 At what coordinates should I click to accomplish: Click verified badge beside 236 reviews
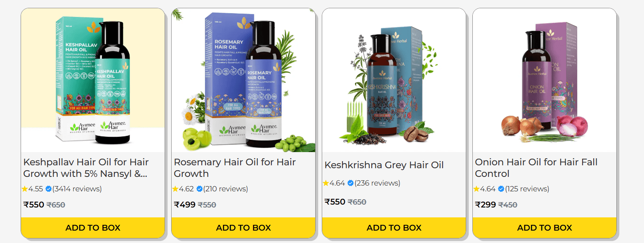(350, 183)
